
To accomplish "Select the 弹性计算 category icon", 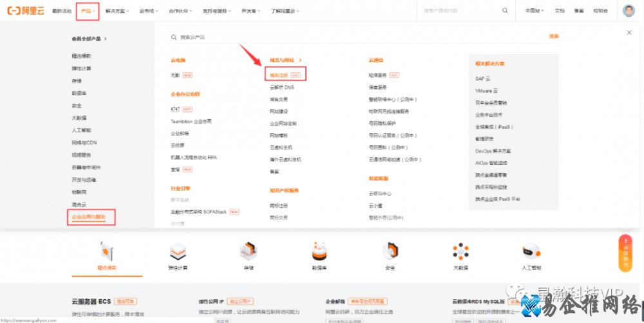I will pyautogui.click(x=177, y=251).
